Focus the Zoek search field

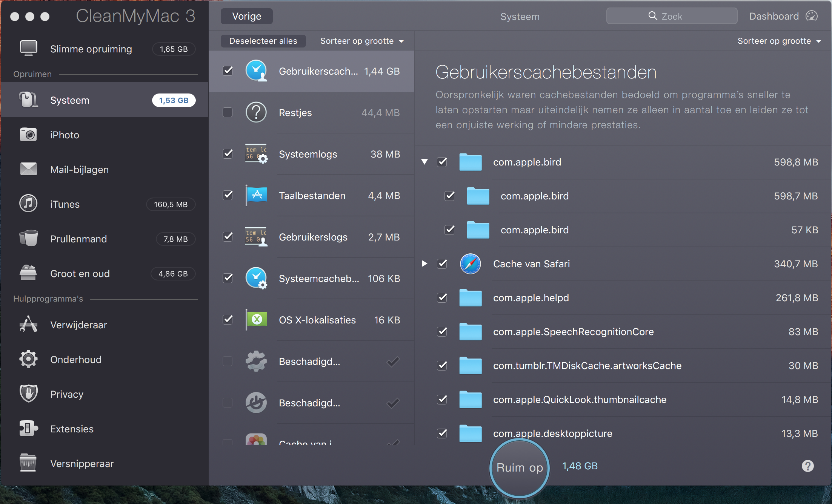[672, 16]
